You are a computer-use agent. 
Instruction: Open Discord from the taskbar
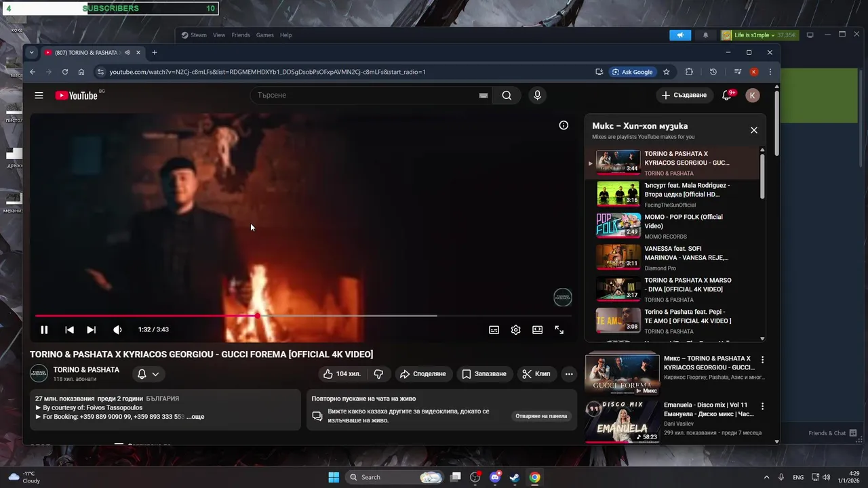[495, 477]
